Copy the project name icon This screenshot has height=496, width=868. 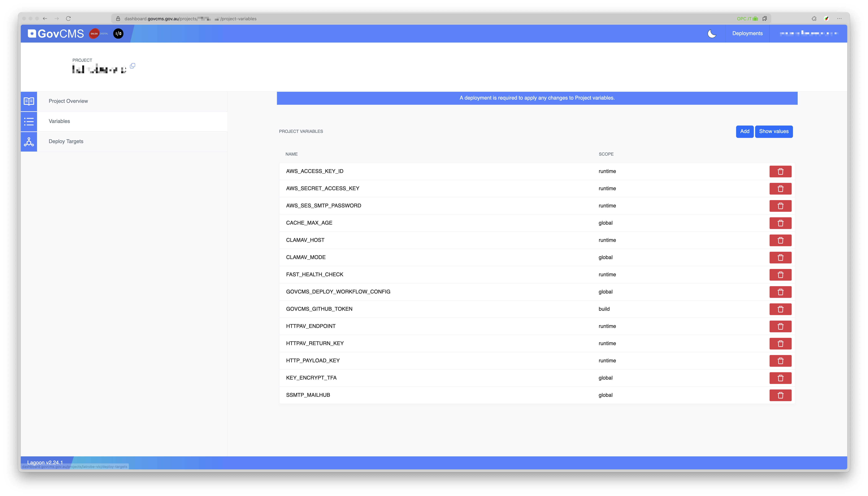(133, 66)
